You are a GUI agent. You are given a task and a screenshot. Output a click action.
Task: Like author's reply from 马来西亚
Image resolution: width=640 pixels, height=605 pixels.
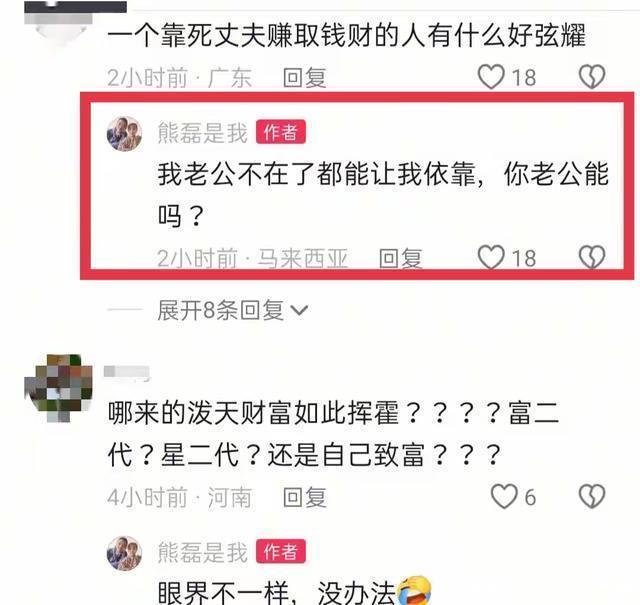pos(491,257)
